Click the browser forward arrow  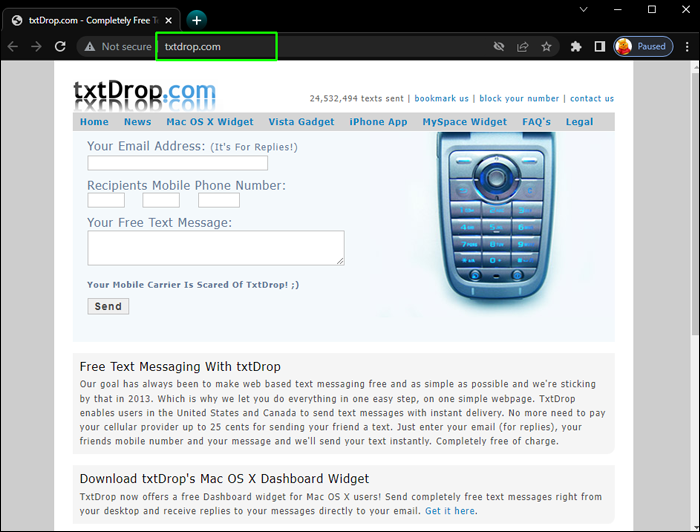(36, 46)
